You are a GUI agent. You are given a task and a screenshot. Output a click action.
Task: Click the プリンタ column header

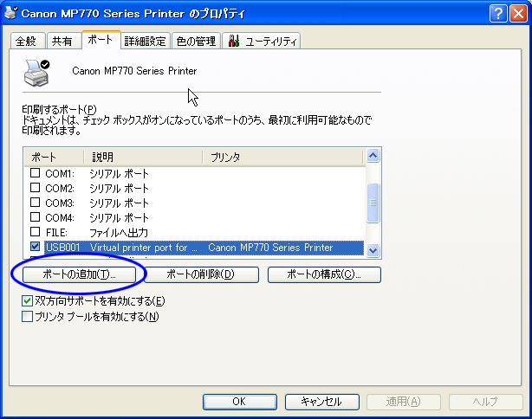(x=283, y=158)
